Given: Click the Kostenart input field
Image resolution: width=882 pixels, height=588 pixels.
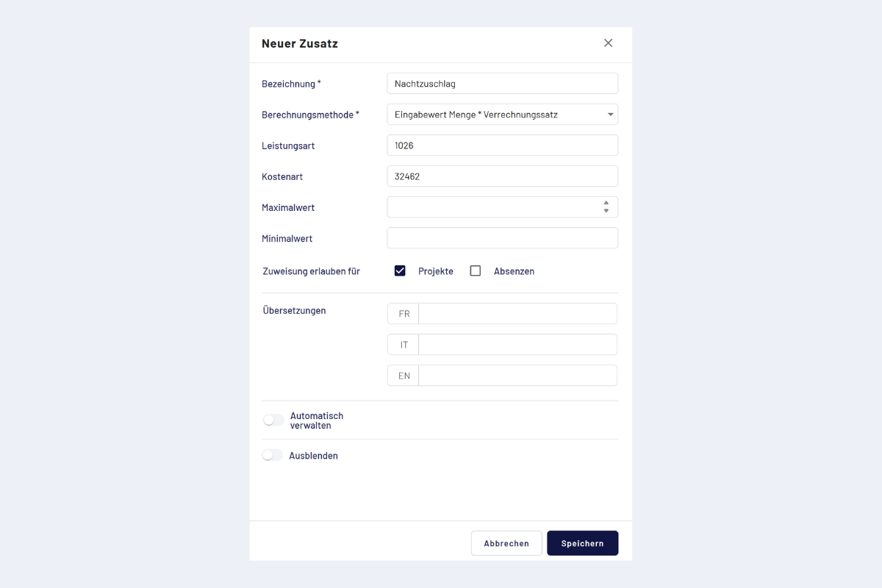Looking at the screenshot, I should tap(502, 176).
